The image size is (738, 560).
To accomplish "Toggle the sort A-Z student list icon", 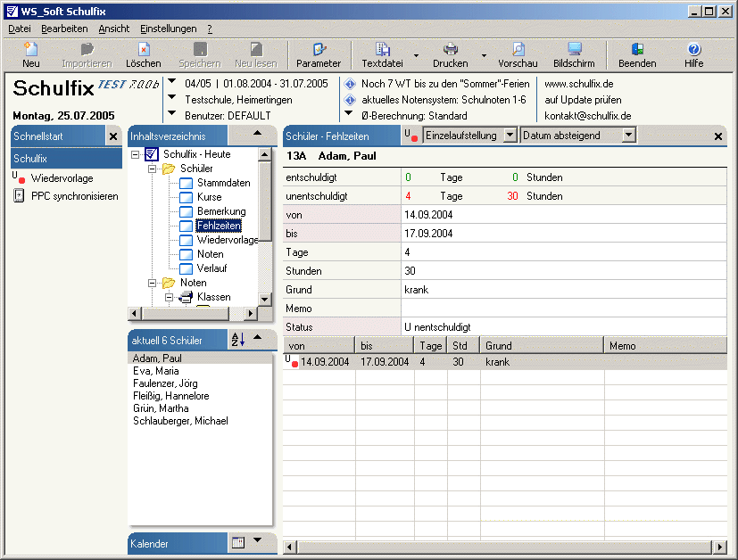I will (237, 340).
